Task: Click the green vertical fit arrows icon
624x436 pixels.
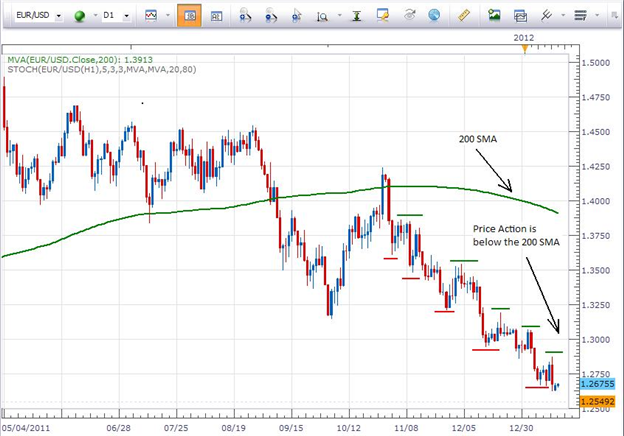Action: point(357,16)
